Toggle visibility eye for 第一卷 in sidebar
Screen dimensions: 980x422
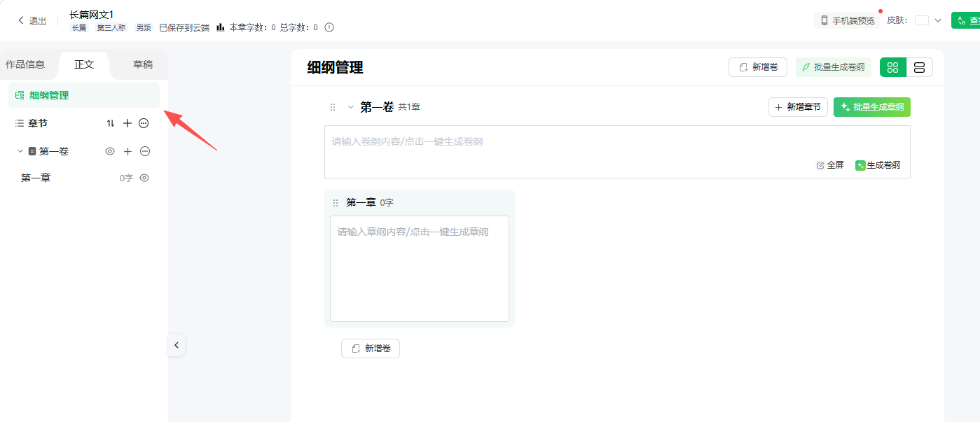110,151
